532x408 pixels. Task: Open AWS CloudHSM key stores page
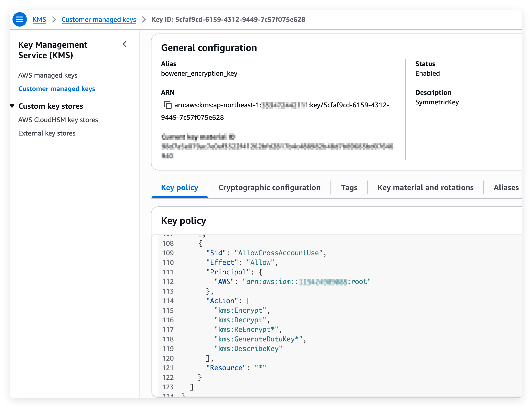pyautogui.click(x=58, y=120)
